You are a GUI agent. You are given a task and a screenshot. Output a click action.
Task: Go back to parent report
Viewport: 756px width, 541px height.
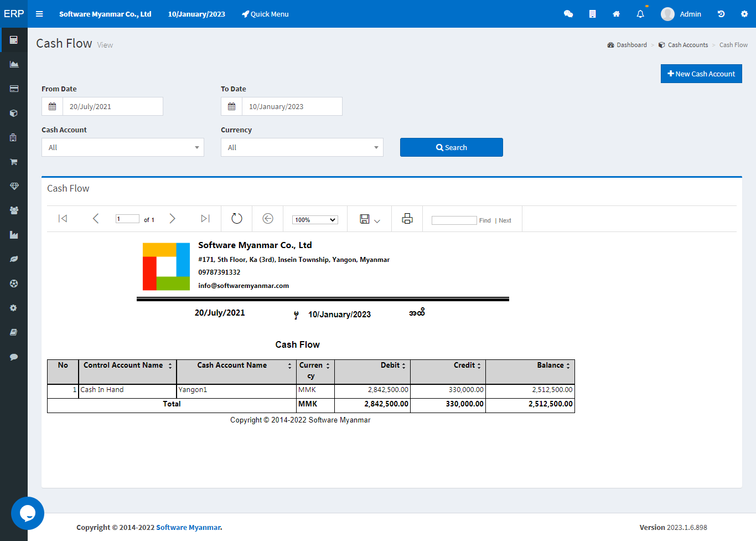click(x=268, y=219)
